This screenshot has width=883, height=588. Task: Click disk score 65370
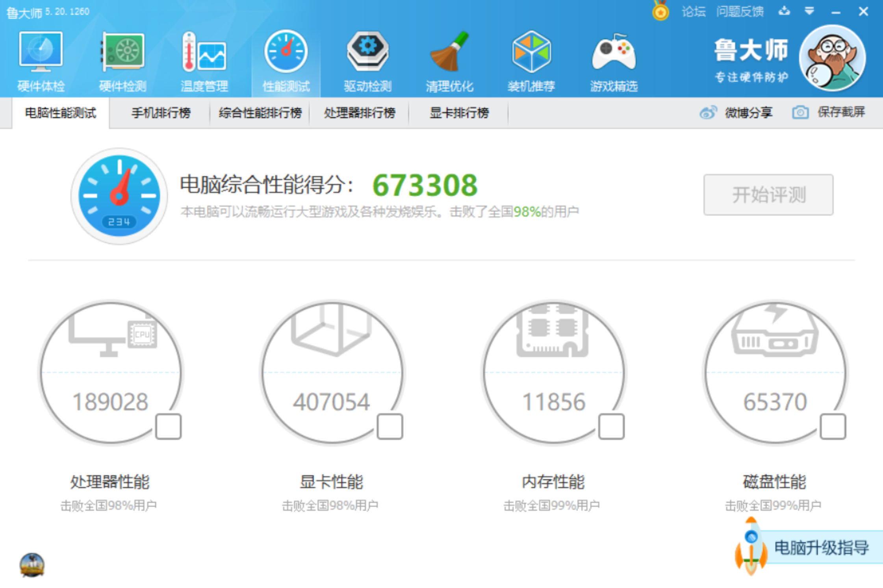click(775, 402)
